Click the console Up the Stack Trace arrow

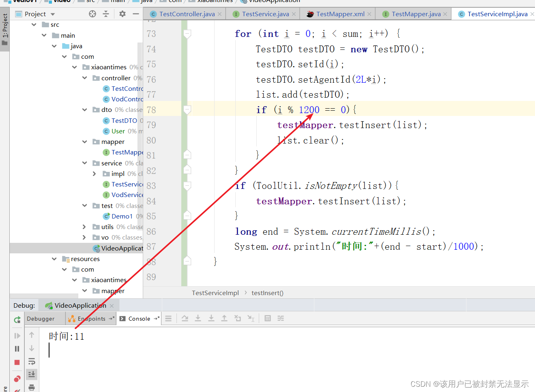pyautogui.click(x=32, y=335)
